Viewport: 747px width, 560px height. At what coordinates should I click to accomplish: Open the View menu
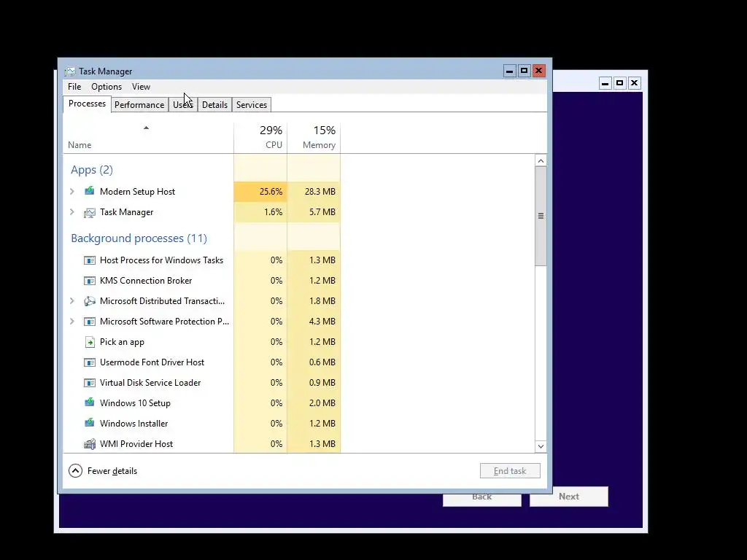coord(141,87)
